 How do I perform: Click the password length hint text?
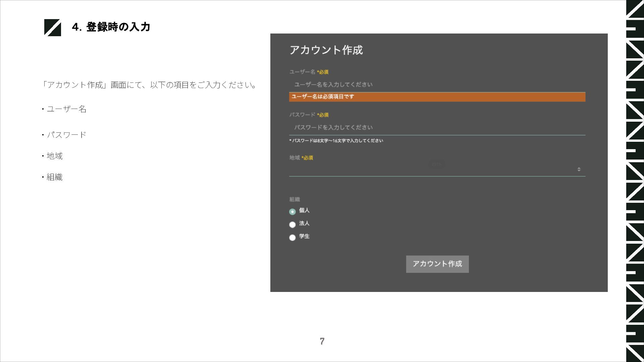336,141
